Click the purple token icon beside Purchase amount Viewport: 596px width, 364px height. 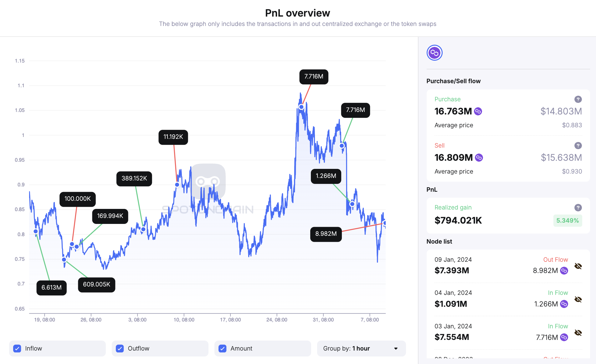tap(478, 111)
